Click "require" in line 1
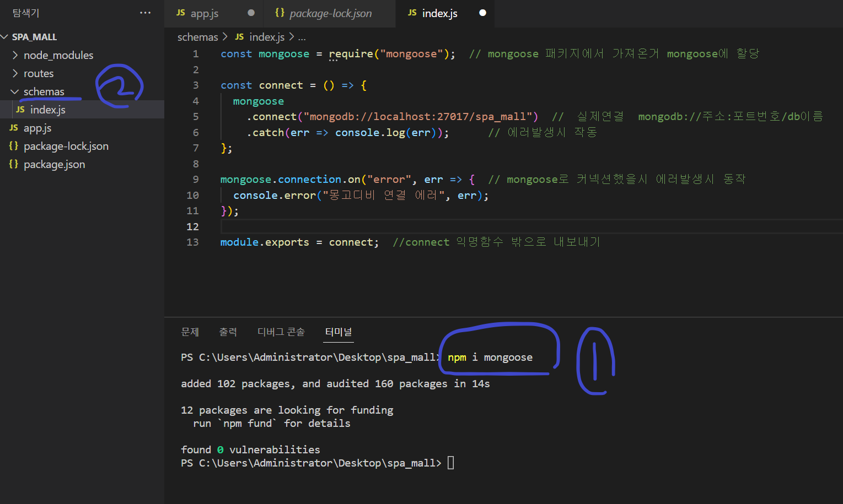843x504 pixels. 351,54
